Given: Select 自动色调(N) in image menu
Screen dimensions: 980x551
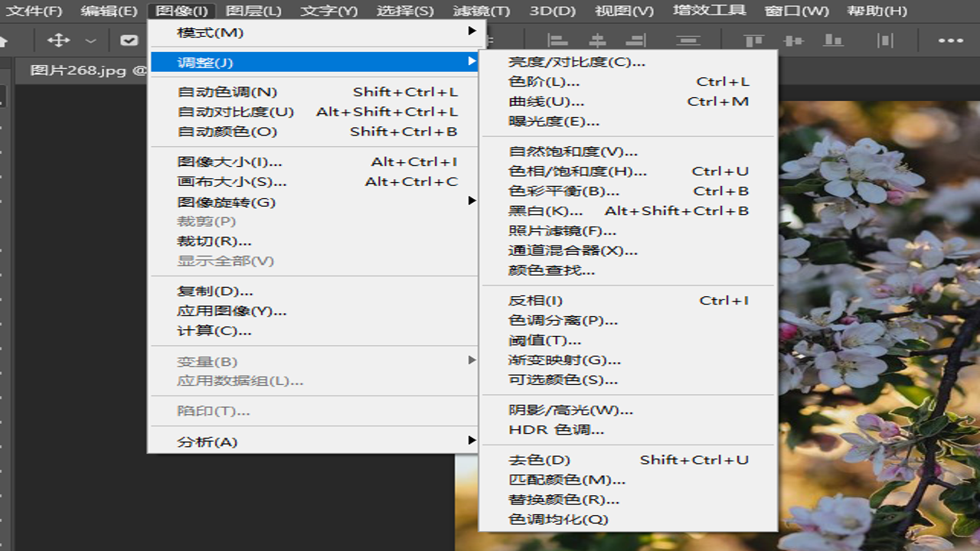Looking at the screenshot, I should click(x=315, y=92).
